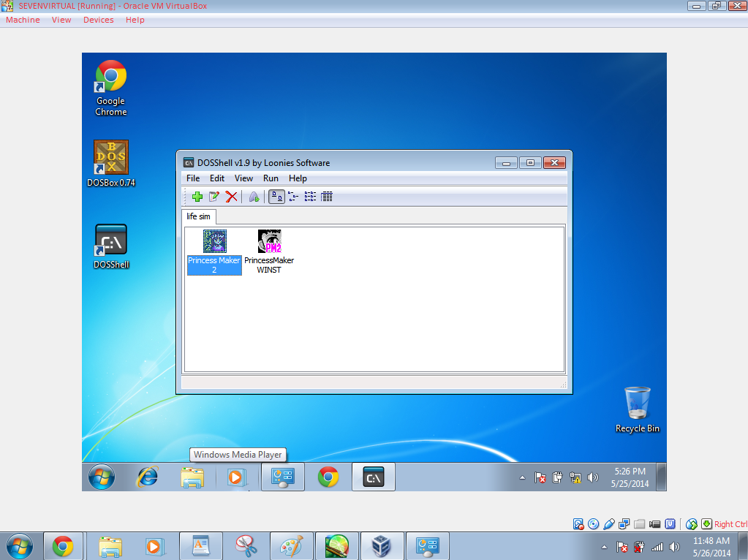Image resolution: width=748 pixels, height=560 pixels.
Task: Click the host clock showing 11:48 AM
Action: tap(711, 547)
